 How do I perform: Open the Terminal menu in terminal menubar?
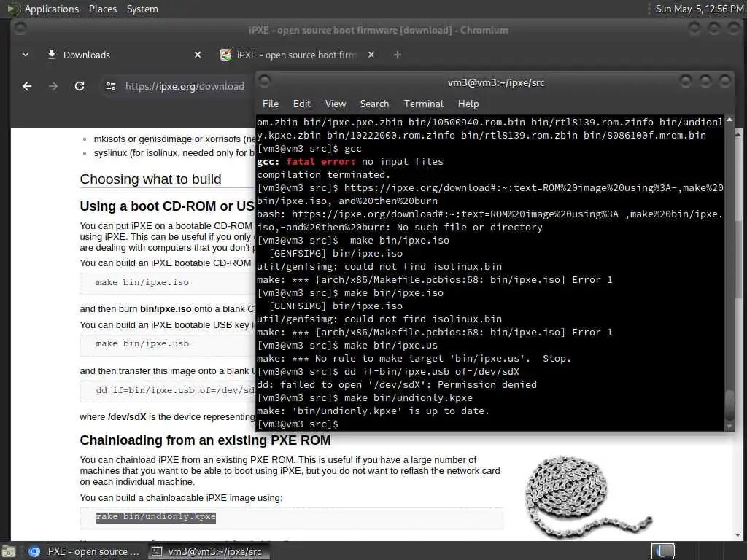[x=424, y=104]
